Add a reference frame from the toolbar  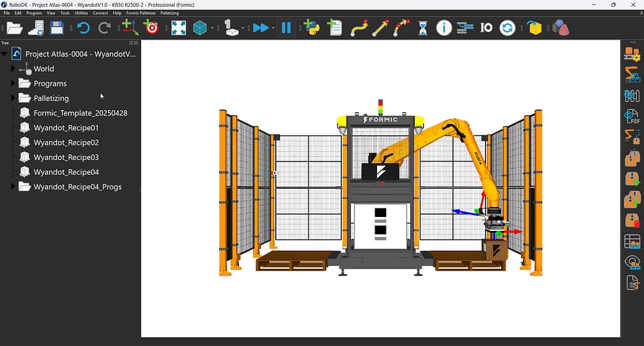130,28
